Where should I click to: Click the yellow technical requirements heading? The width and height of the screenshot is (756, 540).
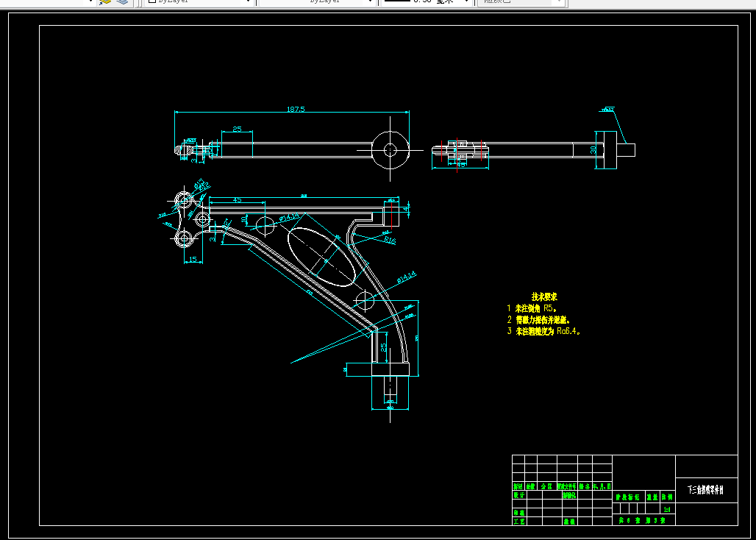click(545, 297)
